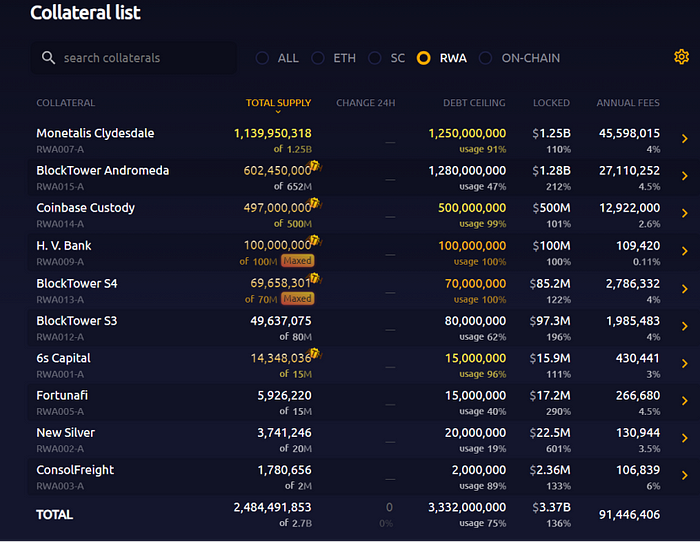Viewport: 700px width, 542px height.
Task: Select the SC filter radio button
Action: [375, 58]
